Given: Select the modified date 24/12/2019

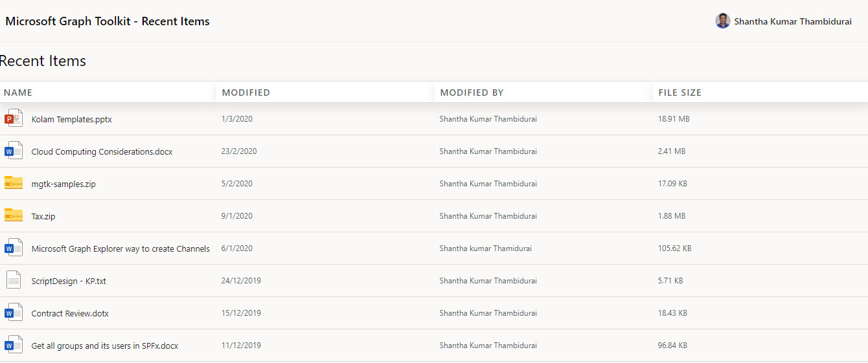Looking at the screenshot, I should pyautogui.click(x=241, y=281).
